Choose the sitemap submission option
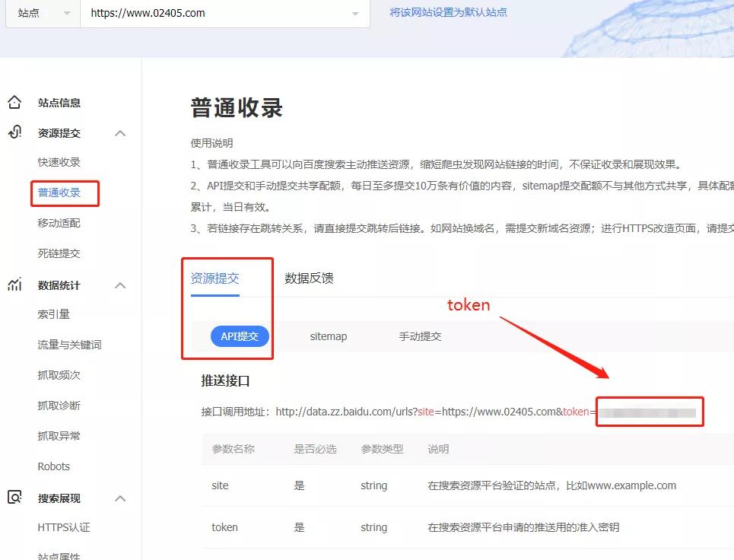The image size is (734, 560). 328,336
